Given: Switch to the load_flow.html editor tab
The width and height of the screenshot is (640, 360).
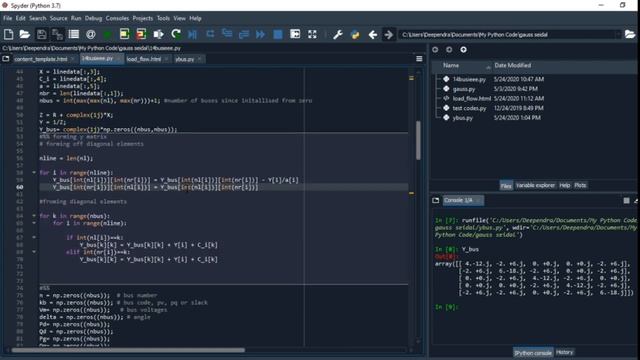Looking at the screenshot, I should (144, 59).
